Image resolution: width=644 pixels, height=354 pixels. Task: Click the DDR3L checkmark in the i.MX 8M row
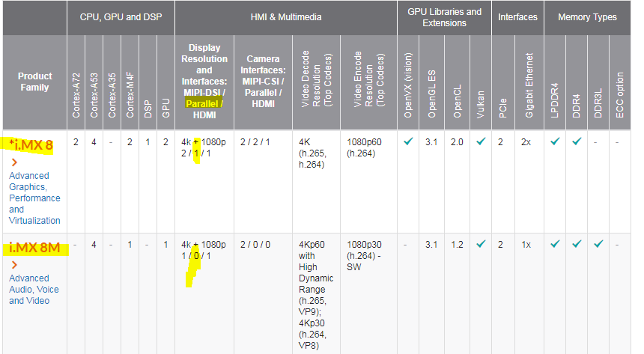598,244
